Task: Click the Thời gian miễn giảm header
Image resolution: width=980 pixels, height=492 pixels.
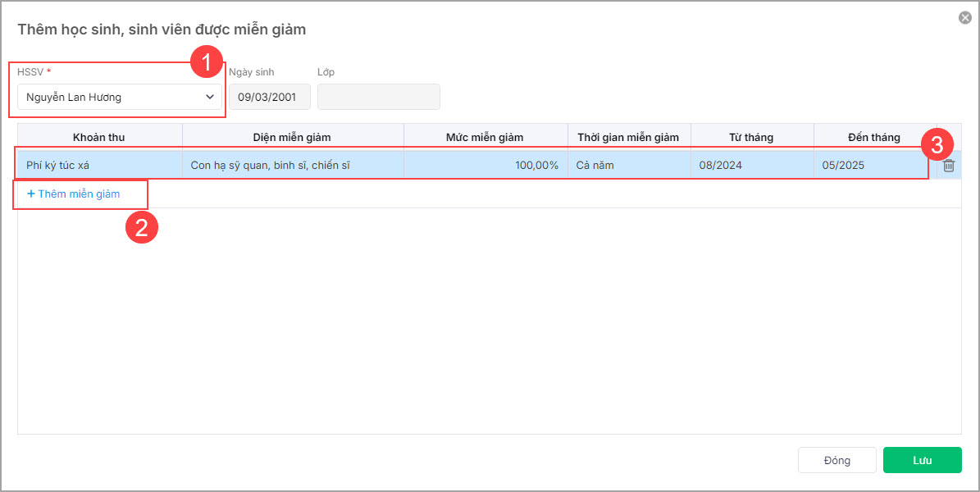Action: point(628,137)
